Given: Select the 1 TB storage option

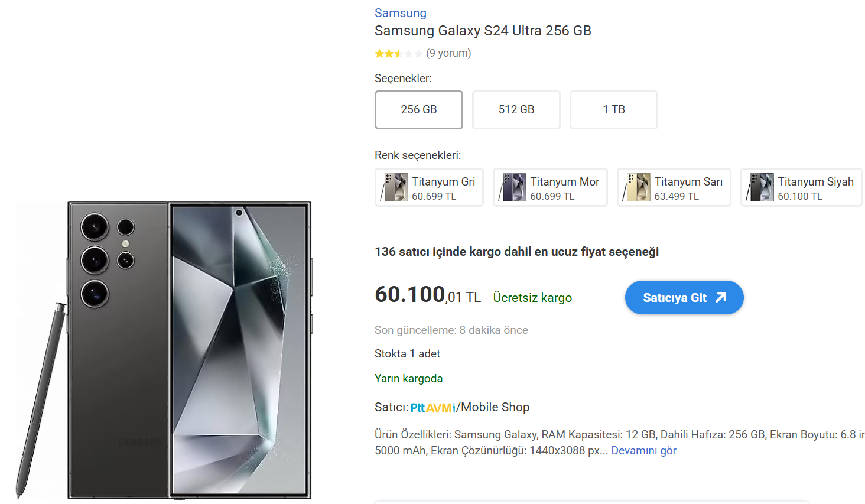Looking at the screenshot, I should pos(613,110).
